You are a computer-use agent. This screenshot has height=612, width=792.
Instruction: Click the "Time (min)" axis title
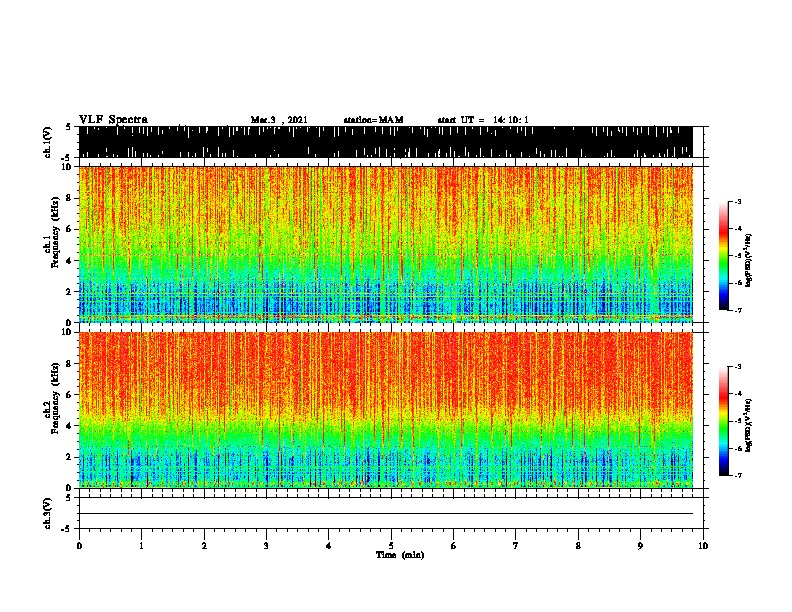(400, 555)
